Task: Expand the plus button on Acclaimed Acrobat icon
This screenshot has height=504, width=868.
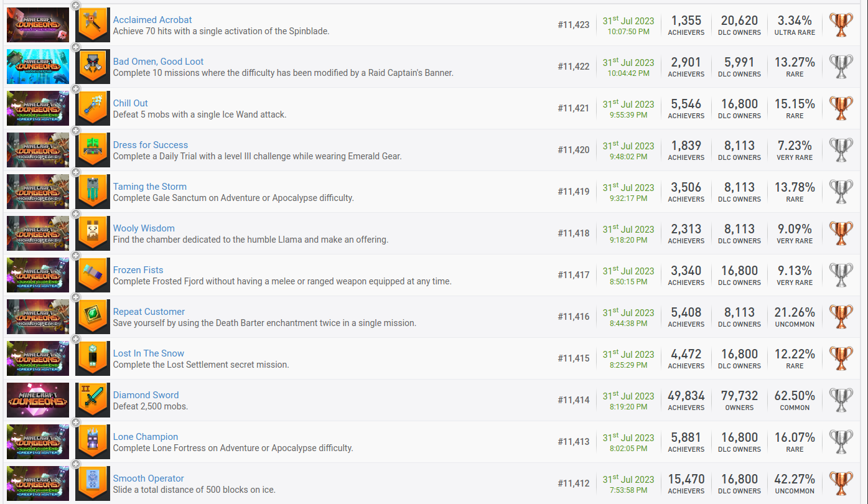Action: pos(75,6)
